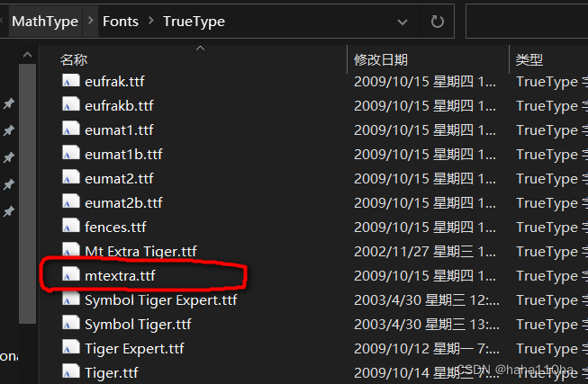Click the TrueType type cell of eumat2.ttf
This screenshot has width=588, height=384.
tap(552, 179)
